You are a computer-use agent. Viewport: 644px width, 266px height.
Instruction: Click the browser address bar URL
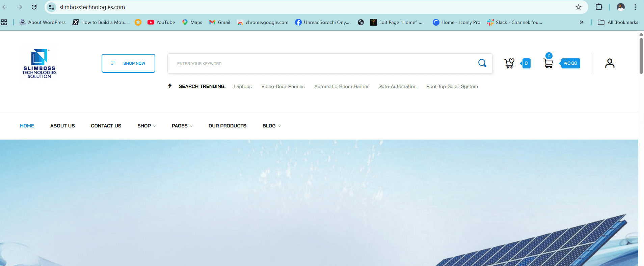[92, 7]
